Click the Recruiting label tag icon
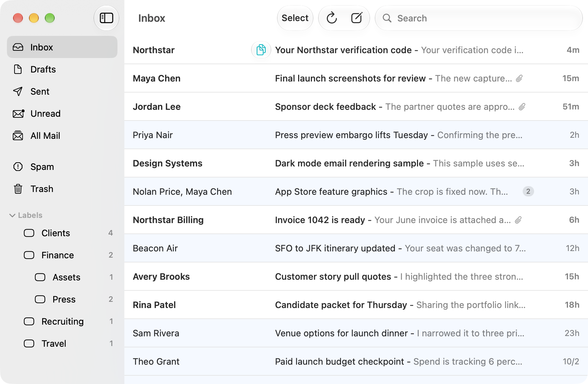Viewport: 588px width, 384px height. point(29,321)
